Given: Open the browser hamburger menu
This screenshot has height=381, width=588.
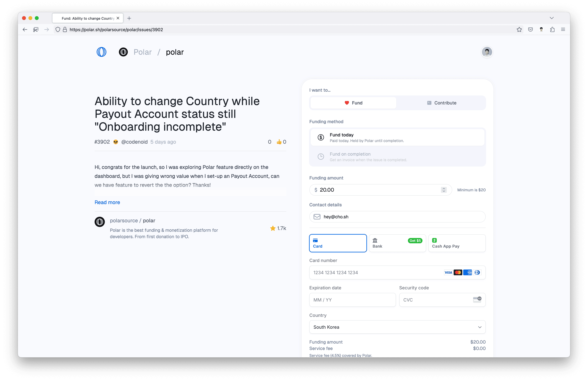Looking at the screenshot, I should point(563,30).
